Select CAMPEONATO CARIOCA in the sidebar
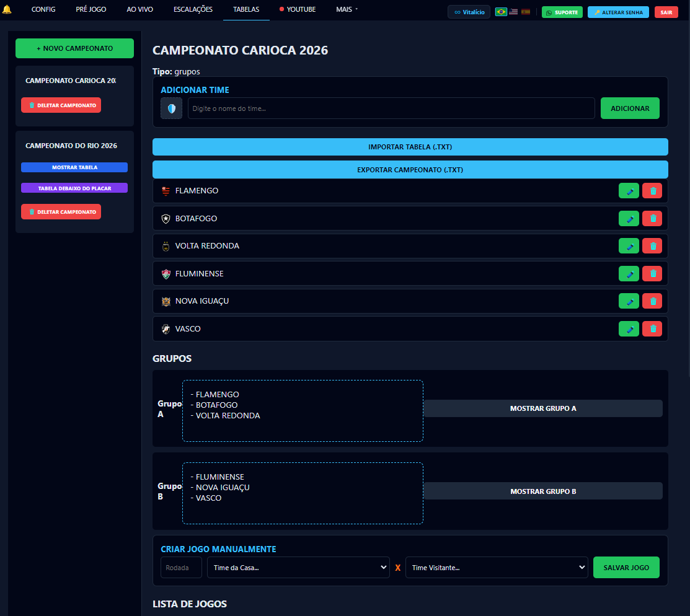The height and width of the screenshot is (616, 690). tap(71, 81)
